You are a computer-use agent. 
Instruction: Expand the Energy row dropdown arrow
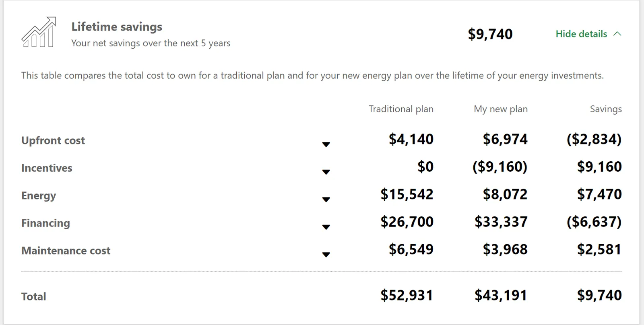(x=326, y=200)
